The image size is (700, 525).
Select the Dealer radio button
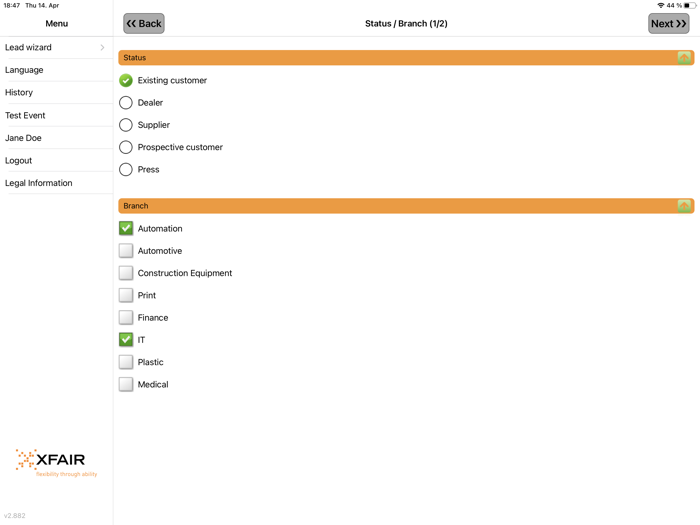(x=126, y=103)
